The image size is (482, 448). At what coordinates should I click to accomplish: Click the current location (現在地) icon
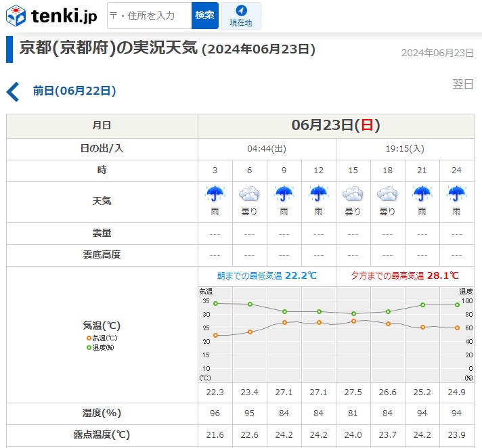pos(240,16)
